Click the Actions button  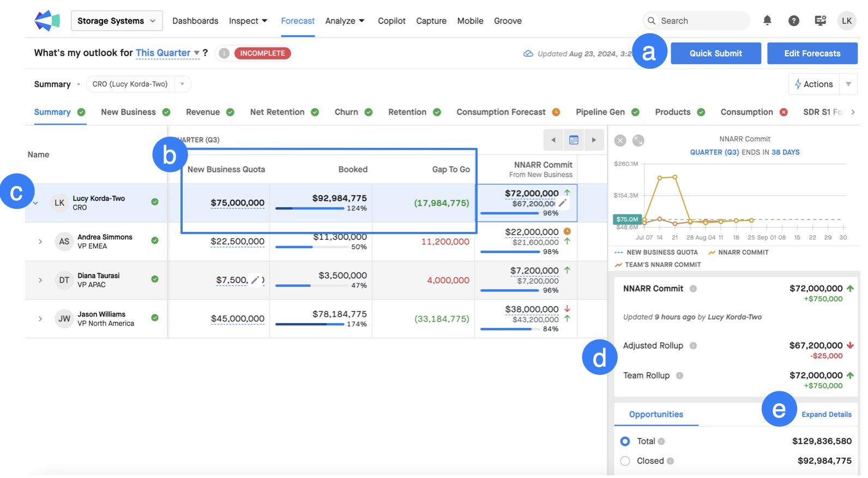pos(814,84)
